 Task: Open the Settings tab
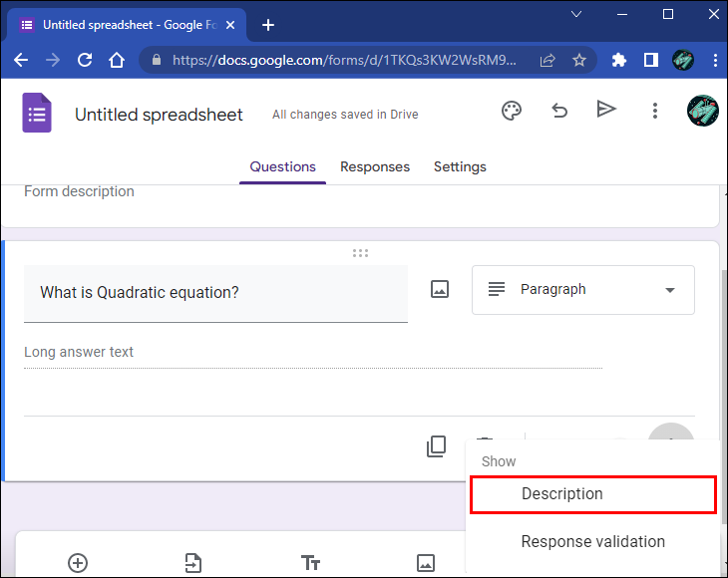460,167
